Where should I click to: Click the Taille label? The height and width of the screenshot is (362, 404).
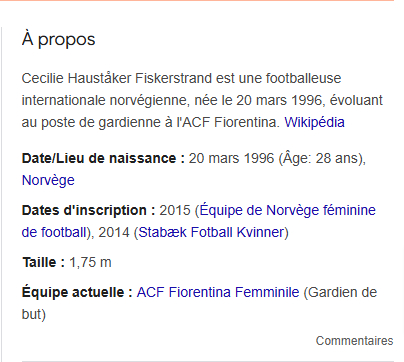tap(43, 262)
